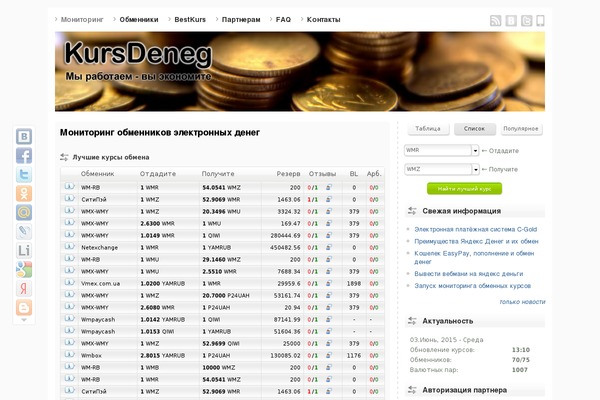Sort by the 'Резерв' column header
Screen dimensions: 600x400
pyautogui.click(x=289, y=174)
